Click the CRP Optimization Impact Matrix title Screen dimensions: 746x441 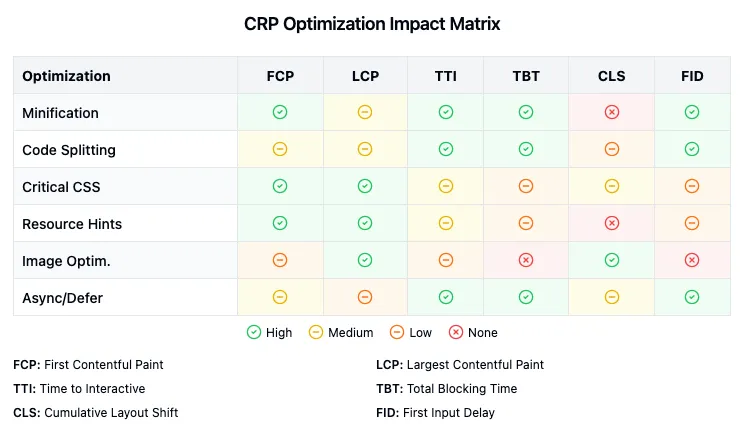tap(372, 24)
